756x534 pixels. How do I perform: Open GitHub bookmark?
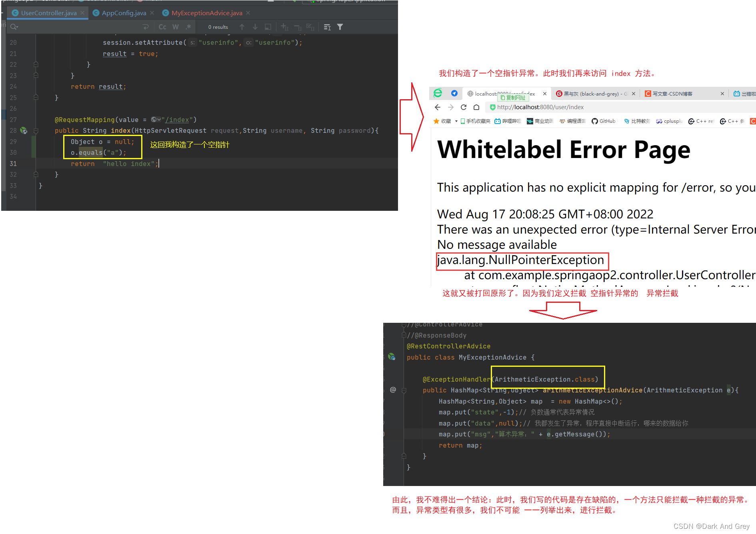pyautogui.click(x=604, y=121)
